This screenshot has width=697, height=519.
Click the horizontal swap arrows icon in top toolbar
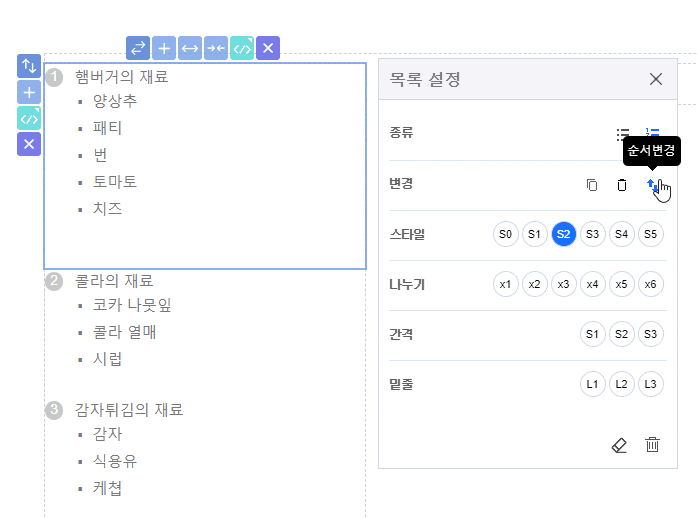pyautogui.click(x=138, y=48)
